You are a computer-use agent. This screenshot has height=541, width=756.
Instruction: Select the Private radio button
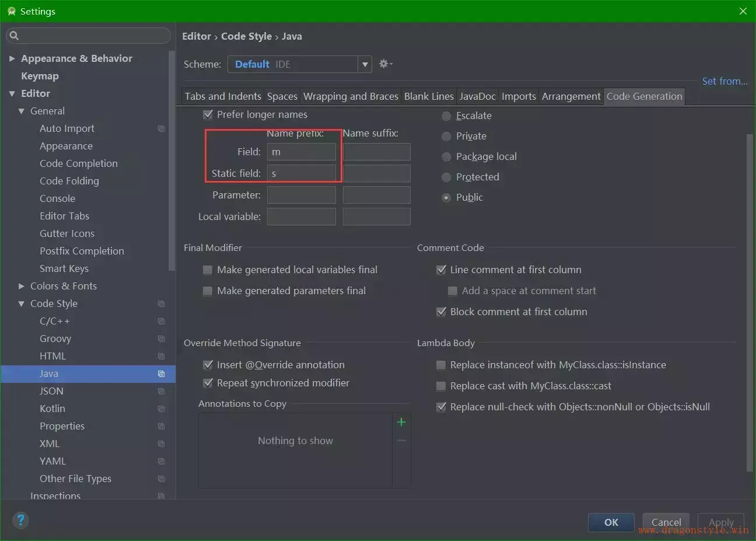click(446, 137)
